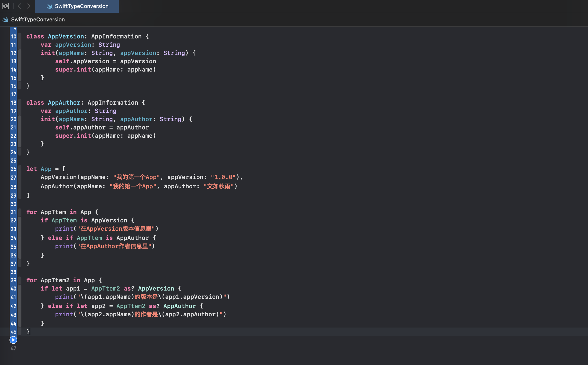Select the SwiftTypeConversion tab

pos(81,6)
